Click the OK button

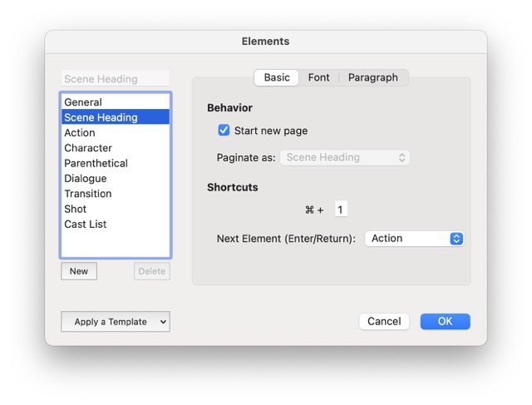coord(445,322)
